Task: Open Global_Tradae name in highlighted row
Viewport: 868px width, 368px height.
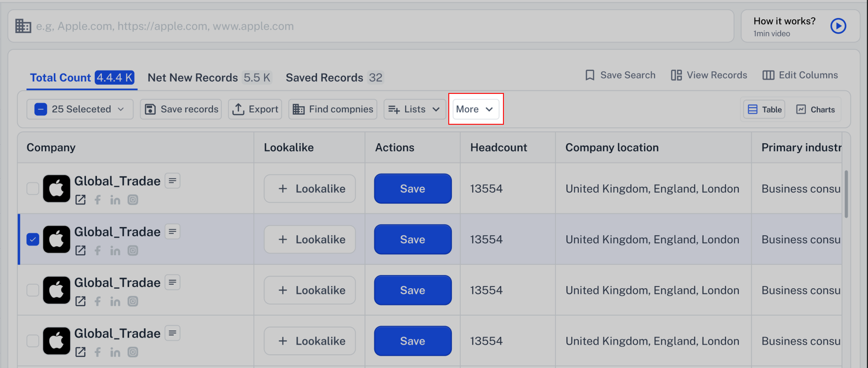Action: tap(117, 232)
